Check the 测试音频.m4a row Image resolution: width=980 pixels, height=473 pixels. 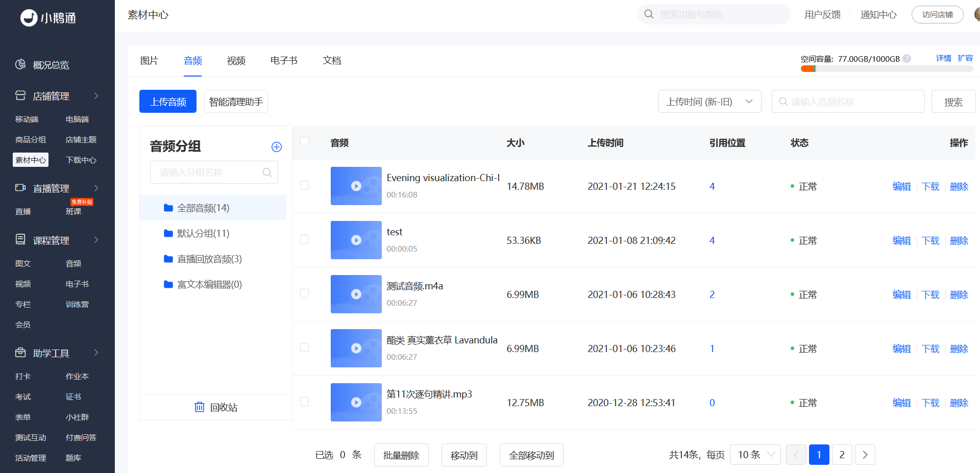[x=305, y=293]
